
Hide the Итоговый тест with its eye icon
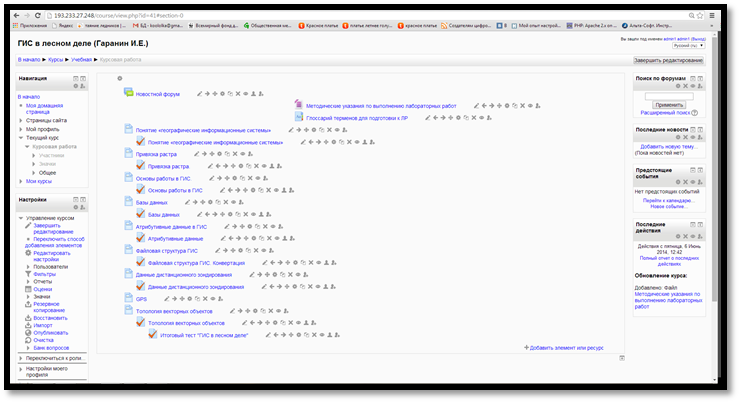tap(322, 335)
